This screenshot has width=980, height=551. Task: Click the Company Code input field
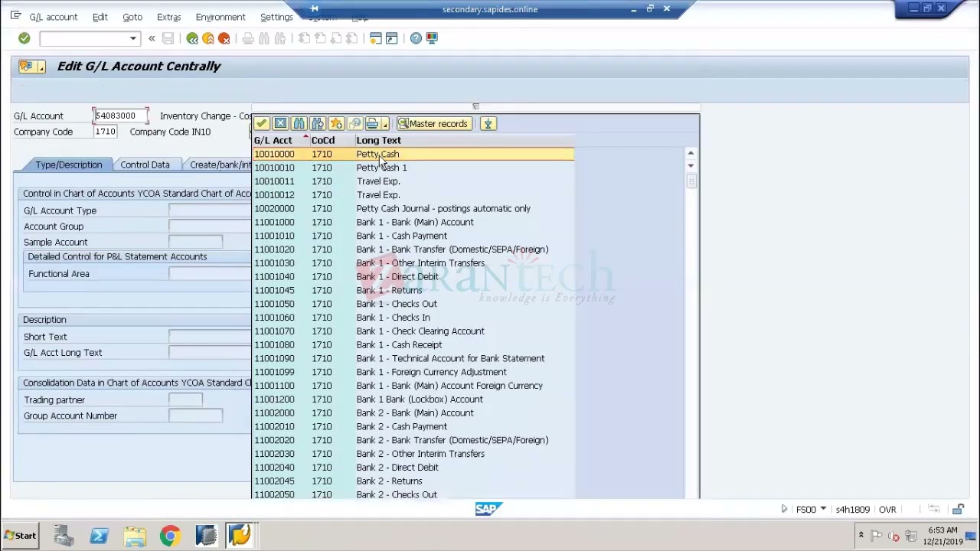106,132
